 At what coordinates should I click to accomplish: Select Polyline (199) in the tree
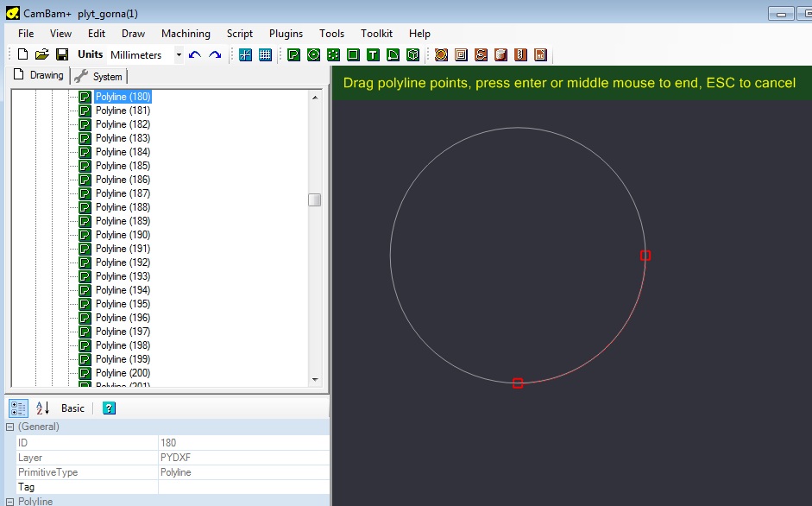click(x=123, y=359)
